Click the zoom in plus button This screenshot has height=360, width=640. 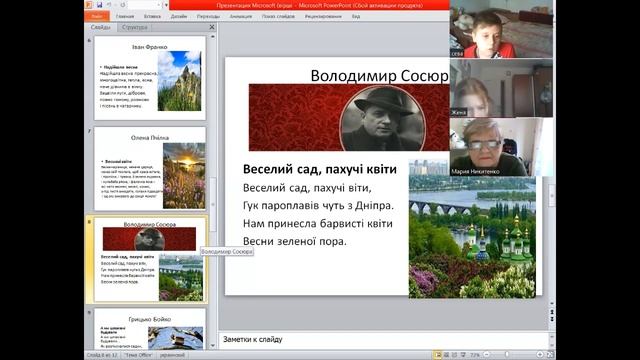(x=540, y=355)
